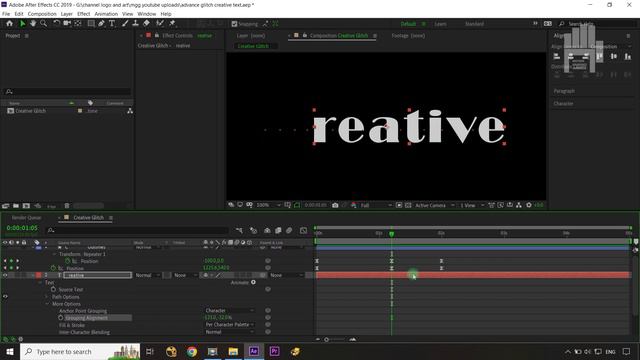Open the Full resolution dropdown
640x360 pixels.
(376, 205)
